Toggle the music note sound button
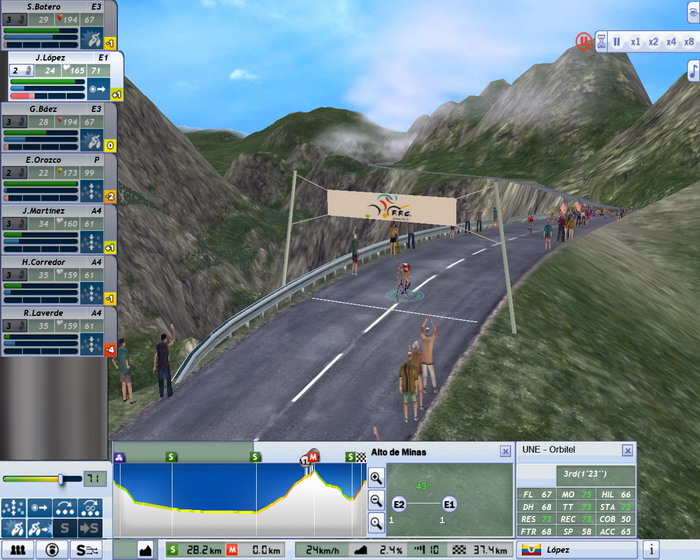Image resolution: width=700 pixels, height=560 pixels. (692, 69)
